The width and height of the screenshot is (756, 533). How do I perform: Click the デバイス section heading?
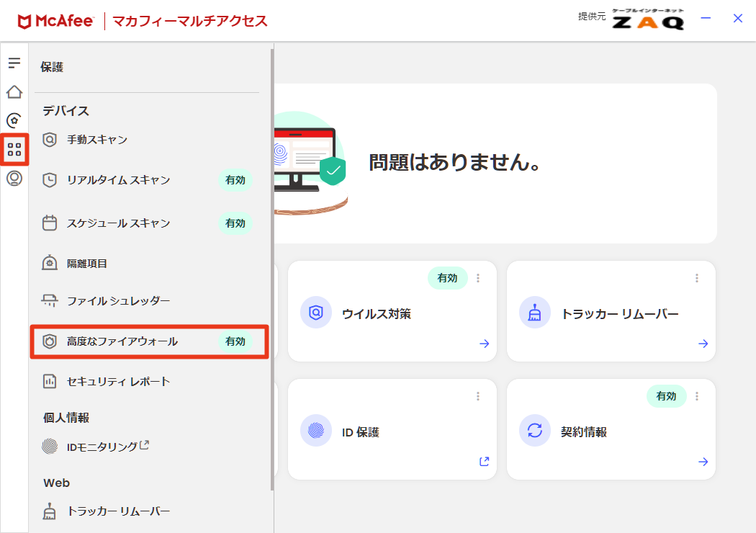[66, 111]
